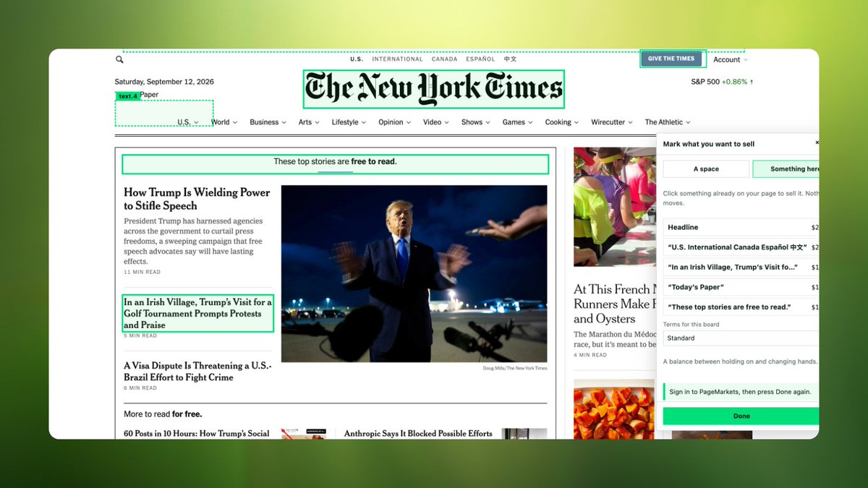Screen dimensions: 868x488
Task: Expand the Opinion section menu
Action: [x=394, y=122]
